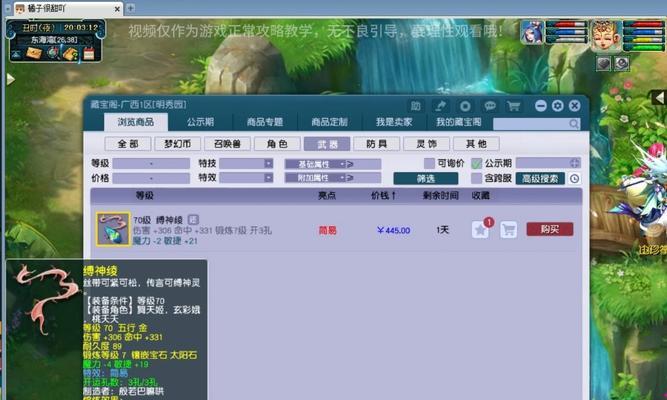667x400 pixels.
Task: Click the curly-haired character portrait
Action: point(606,36)
